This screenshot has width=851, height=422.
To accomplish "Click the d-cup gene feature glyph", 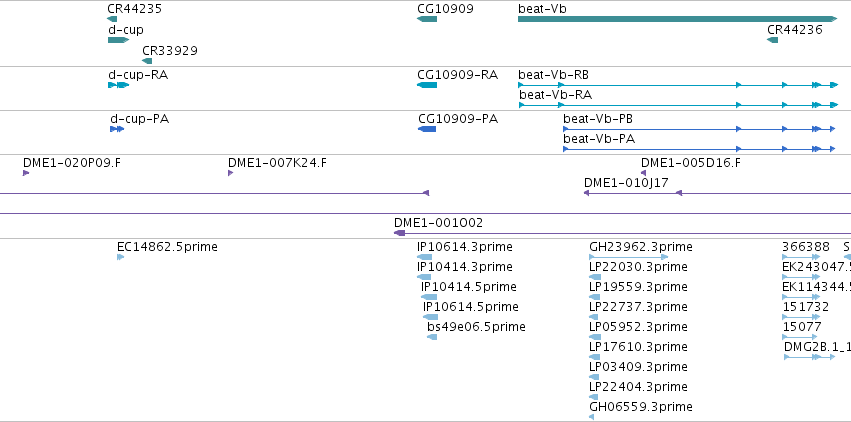I will [118, 40].
